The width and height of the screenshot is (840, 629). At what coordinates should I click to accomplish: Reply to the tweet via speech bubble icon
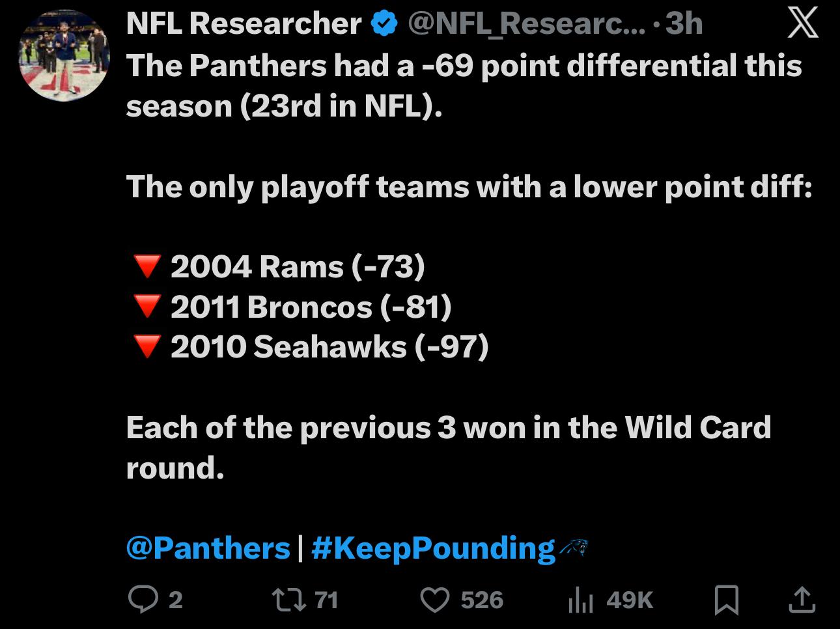pyautogui.click(x=141, y=600)
